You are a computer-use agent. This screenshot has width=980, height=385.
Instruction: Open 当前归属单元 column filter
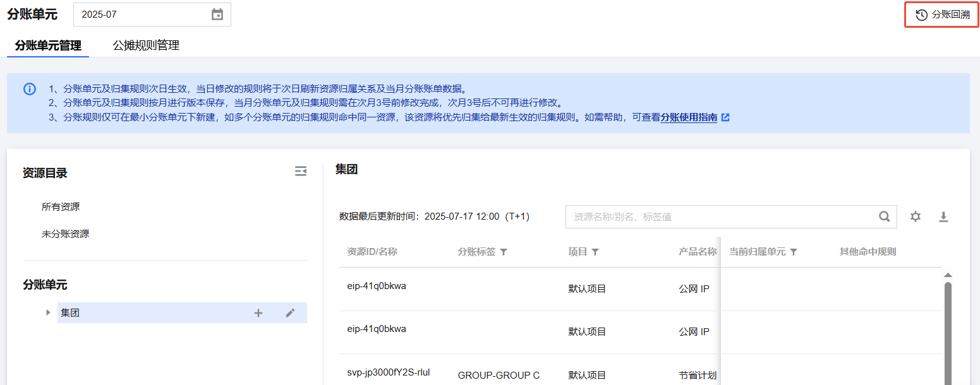click(x=794, y=252)
